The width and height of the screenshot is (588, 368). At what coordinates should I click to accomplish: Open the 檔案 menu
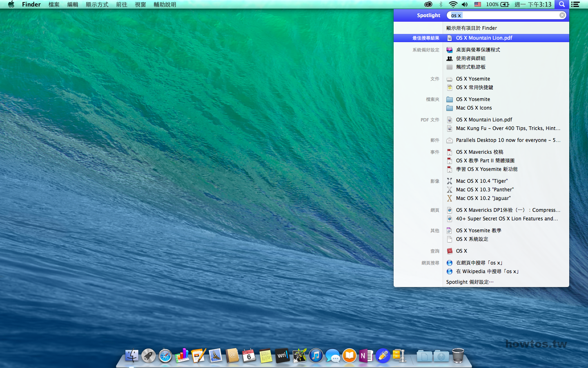coord(54,4)
